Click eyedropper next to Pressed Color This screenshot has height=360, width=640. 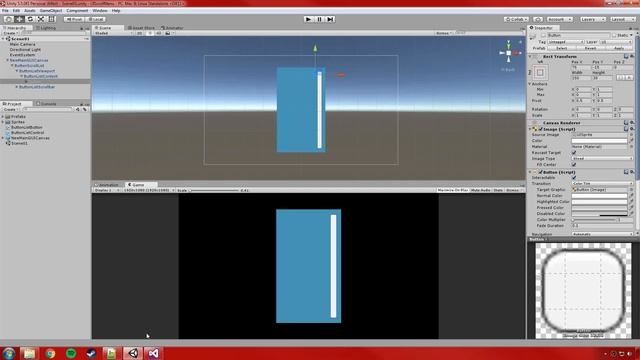tap(631, 208)
